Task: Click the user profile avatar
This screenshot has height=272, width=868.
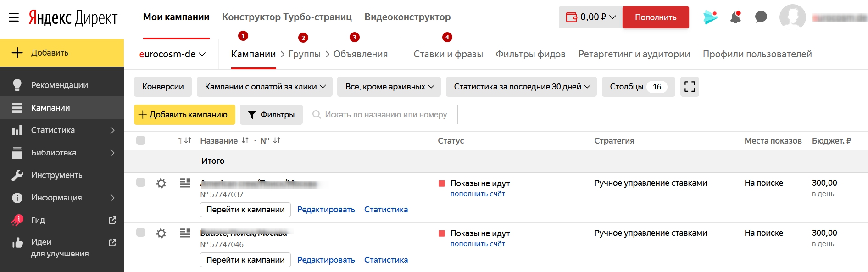Action: [792, 17]
